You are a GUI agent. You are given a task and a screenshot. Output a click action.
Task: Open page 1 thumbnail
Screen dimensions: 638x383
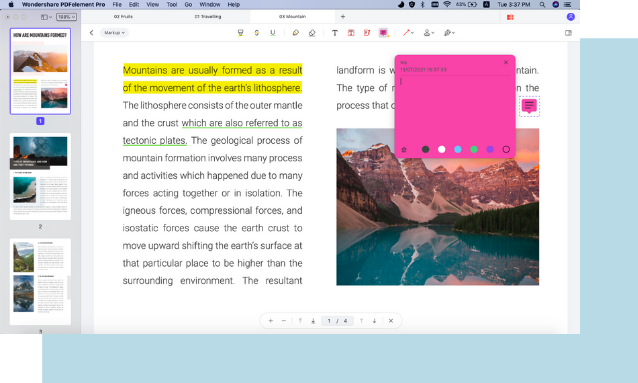[40, 71]
